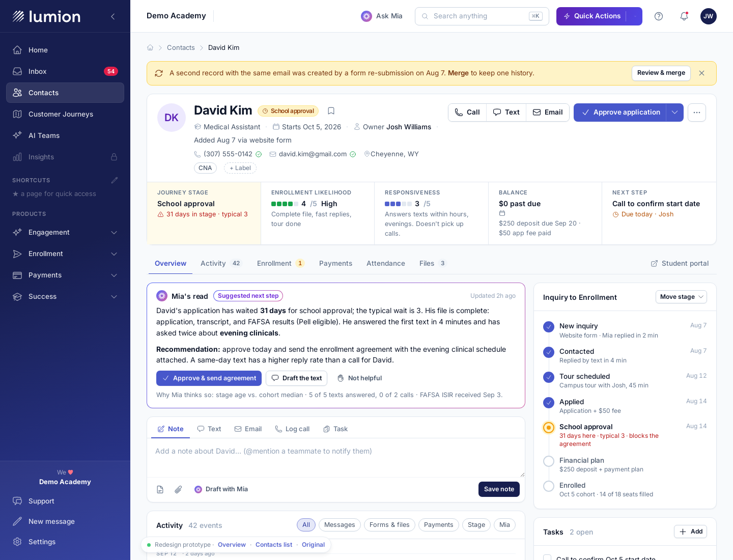This screenshot has width=733, height=560.
Task: Expand the Payments product menu
Action: [x=65, y=275]
